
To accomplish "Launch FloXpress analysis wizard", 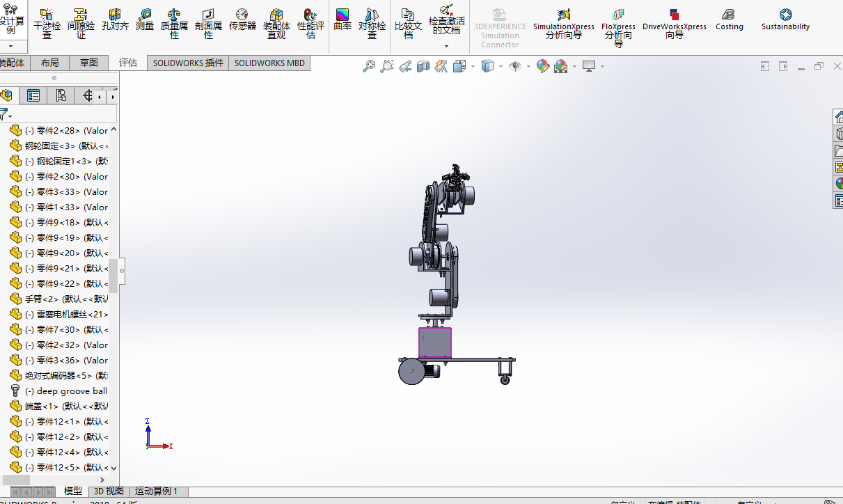I will [x=618, y=28].
